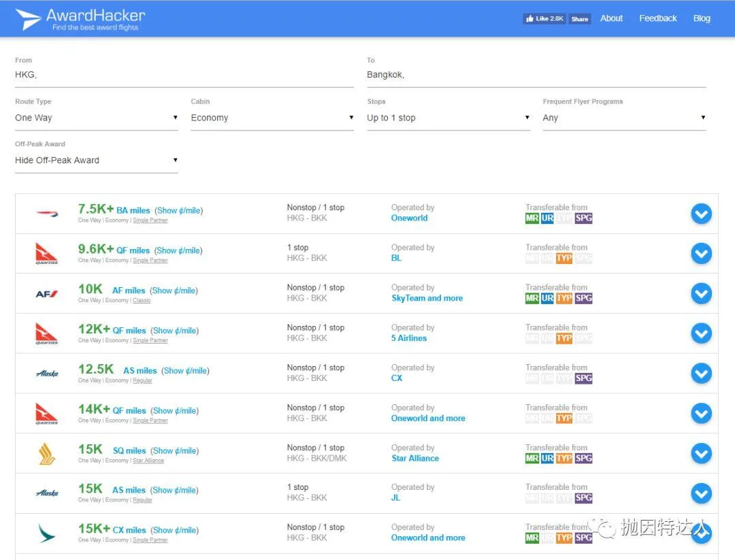
Task: Click TYP badge in 9.6K+ QF row
Action: [x=564, y=258]
